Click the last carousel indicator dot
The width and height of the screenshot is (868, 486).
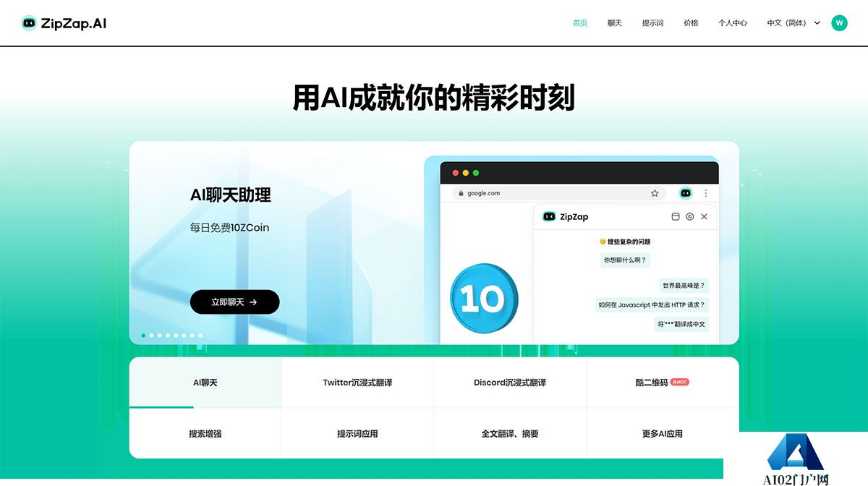click(200, 336)
